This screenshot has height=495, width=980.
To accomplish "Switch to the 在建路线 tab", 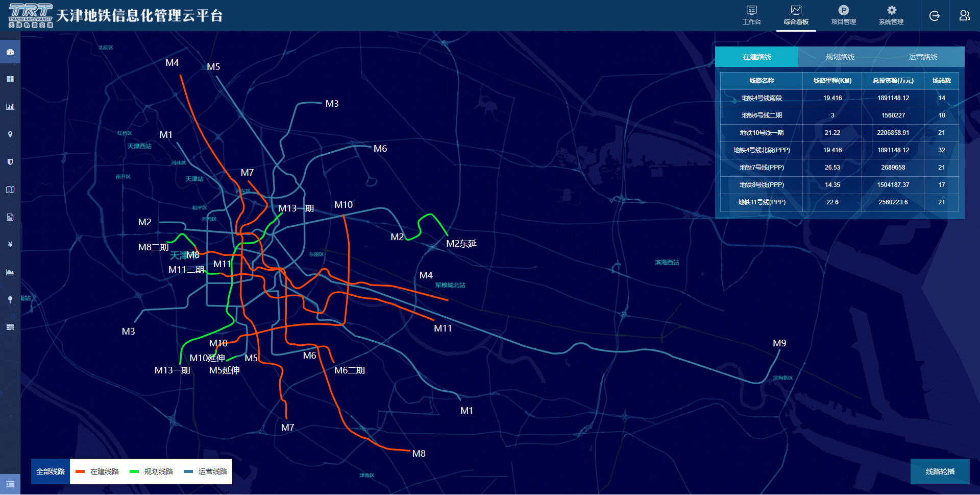I will click(x=757, y=57).
